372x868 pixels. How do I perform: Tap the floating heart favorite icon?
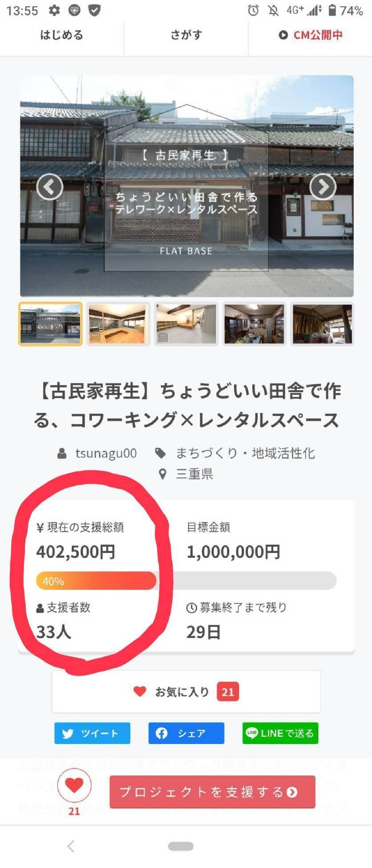(74, 786)
